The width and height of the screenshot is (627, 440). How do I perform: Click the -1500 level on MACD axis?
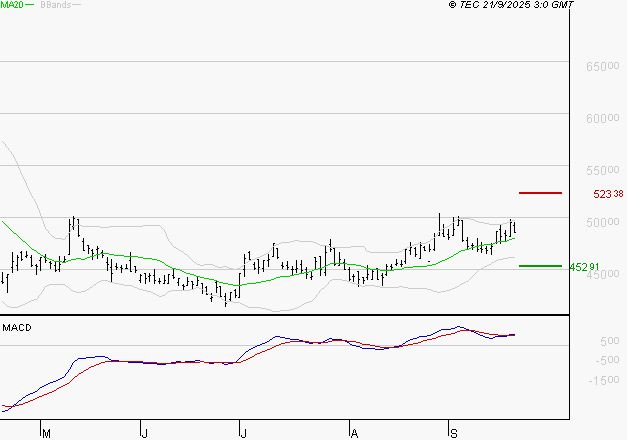click(598, 380)
